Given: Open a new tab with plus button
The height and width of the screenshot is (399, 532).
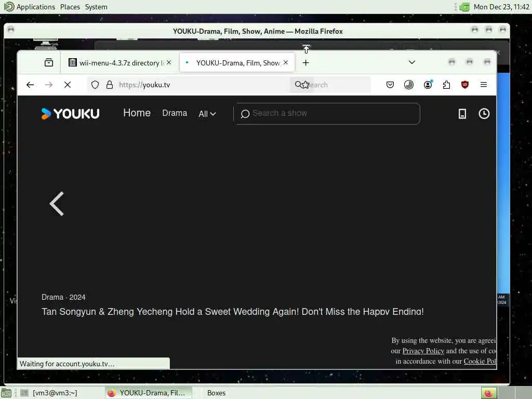Looking at the screenshot, I should tap(305, 63).
